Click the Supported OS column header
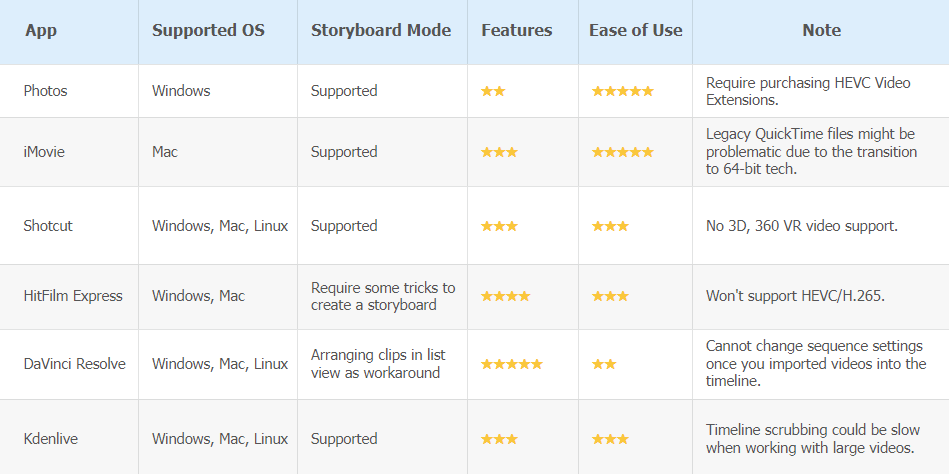Viewport: 949px width, 474px height. pyautogui.click(x=208, y=30)
